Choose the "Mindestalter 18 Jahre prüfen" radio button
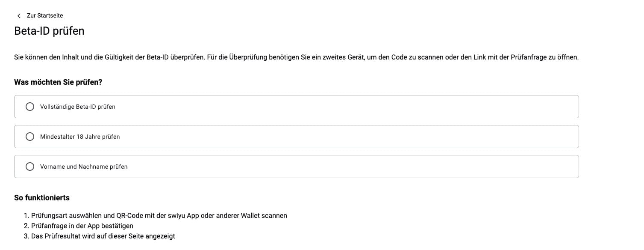Screen dimensions: 644x250 (30, 137)
